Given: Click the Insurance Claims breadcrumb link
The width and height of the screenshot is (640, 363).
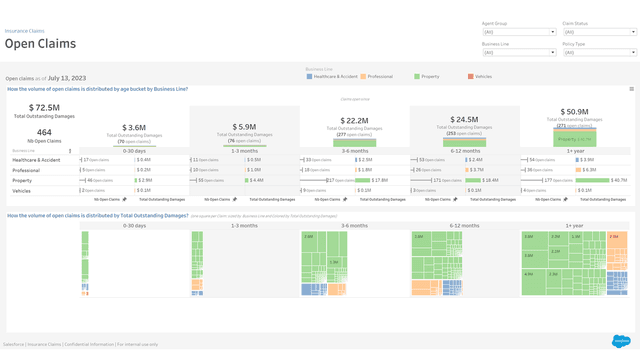Looking at the screenshot, I should [24, 31].
